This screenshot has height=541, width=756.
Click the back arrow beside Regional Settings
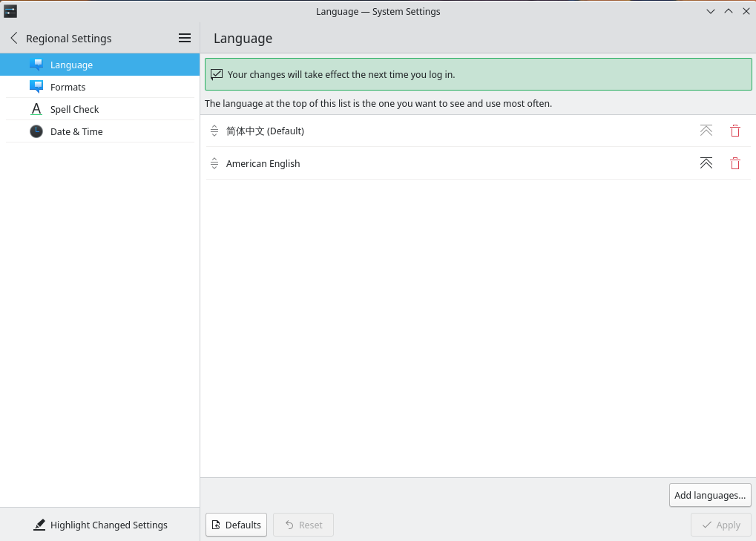14,38
